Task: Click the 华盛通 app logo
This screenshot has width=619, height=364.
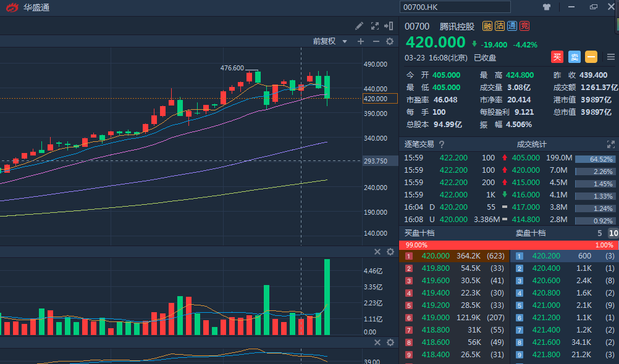Action: (12, 7)
